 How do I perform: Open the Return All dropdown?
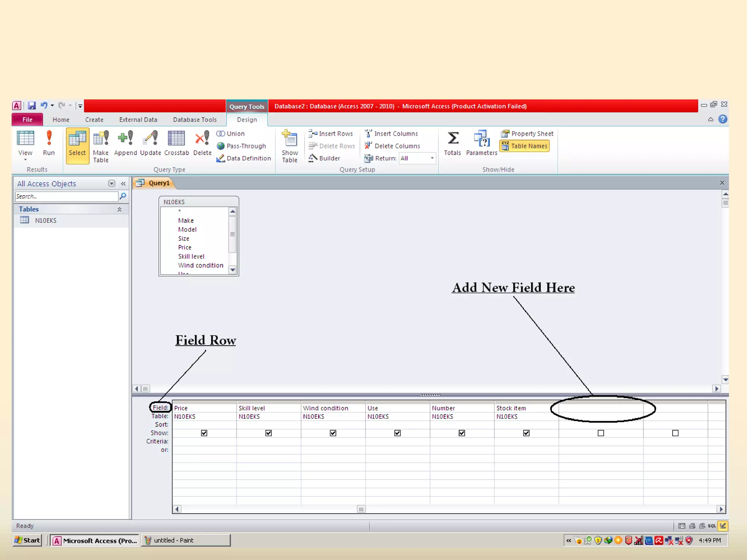coord(432,158)
